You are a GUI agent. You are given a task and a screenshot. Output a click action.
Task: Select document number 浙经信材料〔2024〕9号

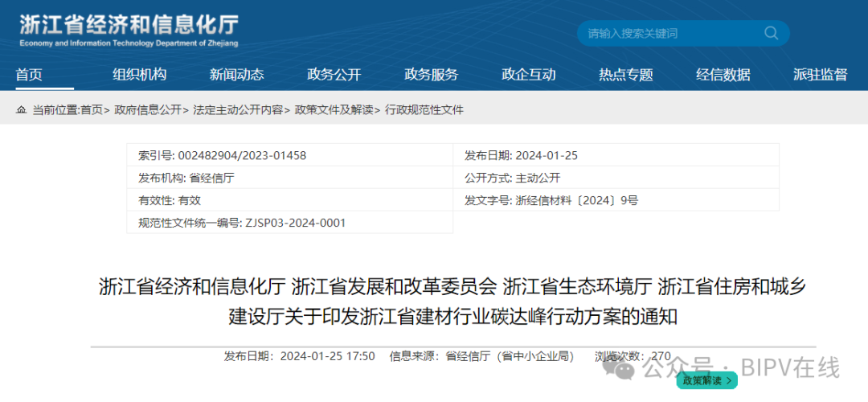[x=576, y=200]
